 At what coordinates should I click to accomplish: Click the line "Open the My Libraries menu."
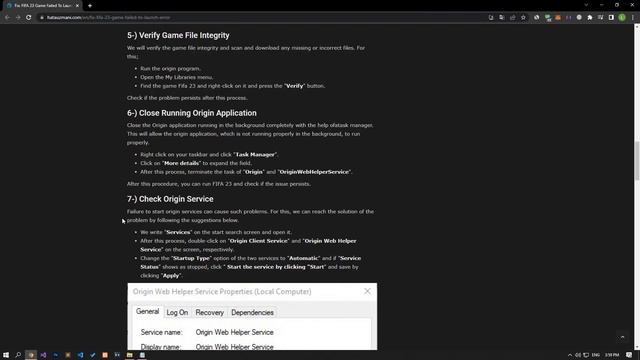point(177,77)
